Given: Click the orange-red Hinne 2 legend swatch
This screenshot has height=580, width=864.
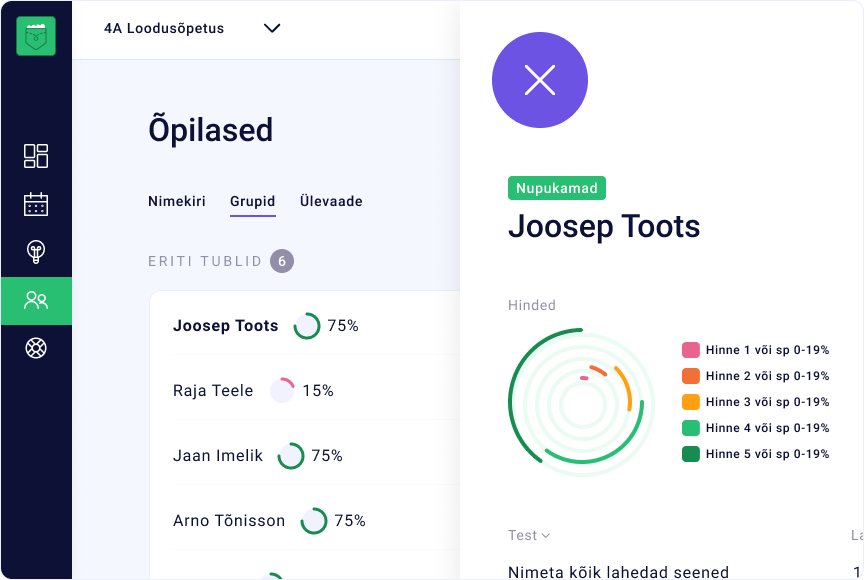Looking at the screenshot, I should 690,376.
